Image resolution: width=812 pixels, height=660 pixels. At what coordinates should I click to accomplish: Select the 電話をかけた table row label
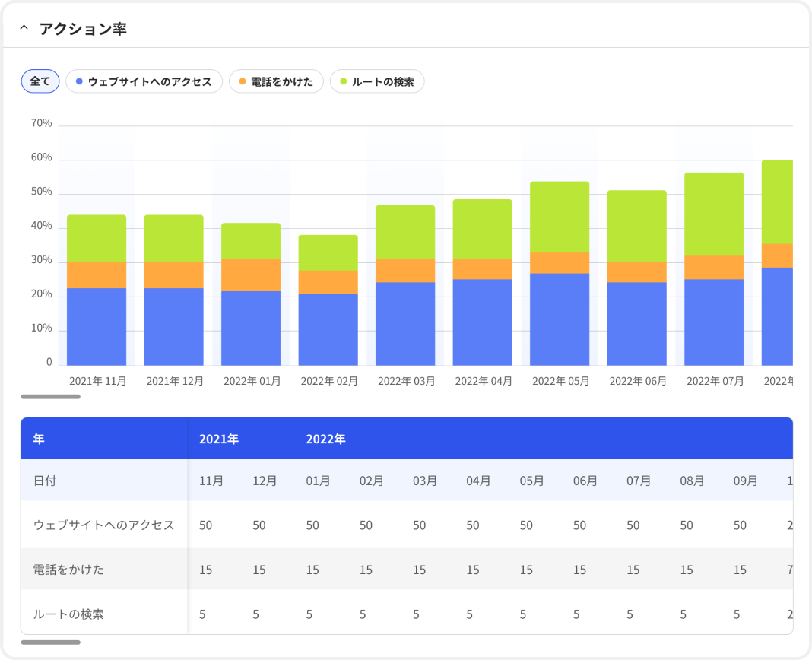pos(68,570)
